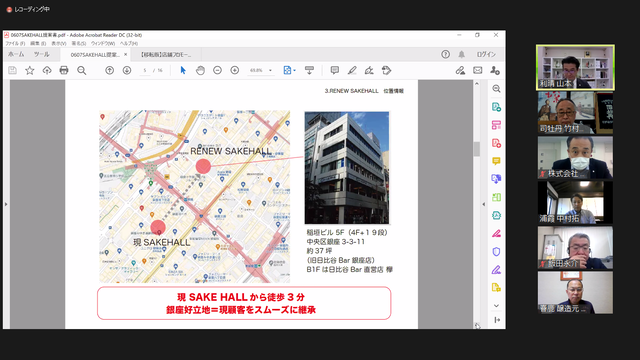Click the scrolling mode toolbar icon
This screenshot has width=640, height=360.
point(309,71)
